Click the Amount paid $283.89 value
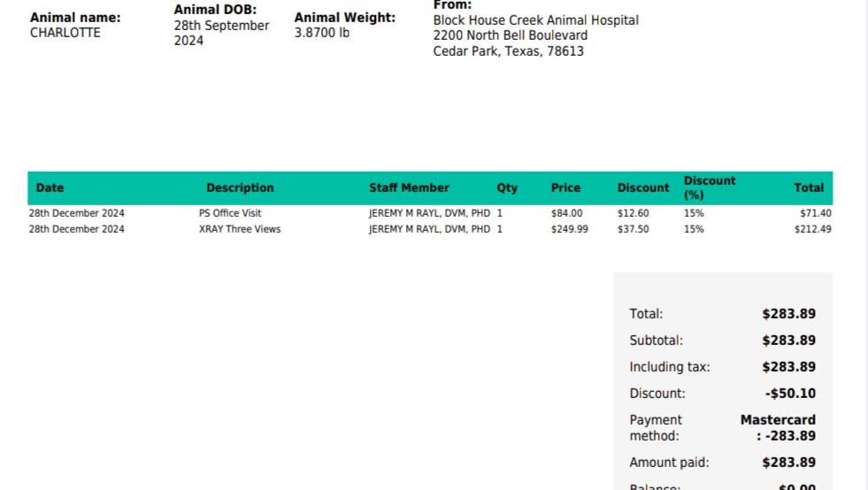Viewport: 868px width, 490px height. (x=789, y=463)
